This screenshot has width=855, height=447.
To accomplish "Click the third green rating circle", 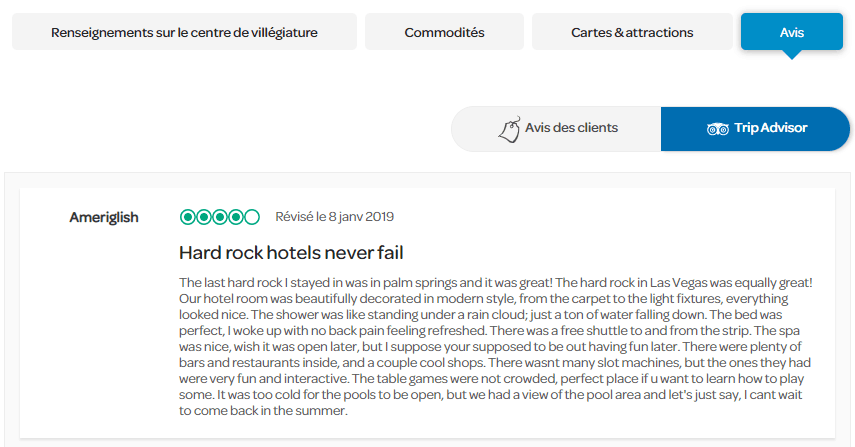I will point(220,217).
